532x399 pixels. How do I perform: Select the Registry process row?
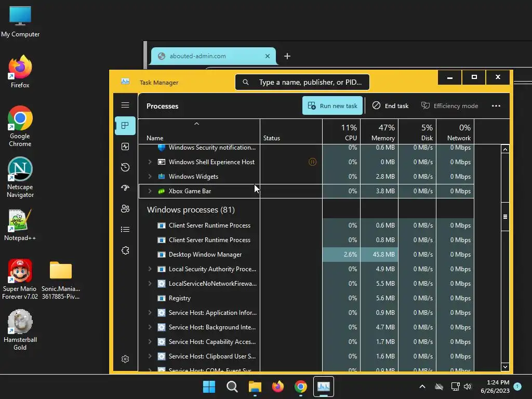point(307,298)
